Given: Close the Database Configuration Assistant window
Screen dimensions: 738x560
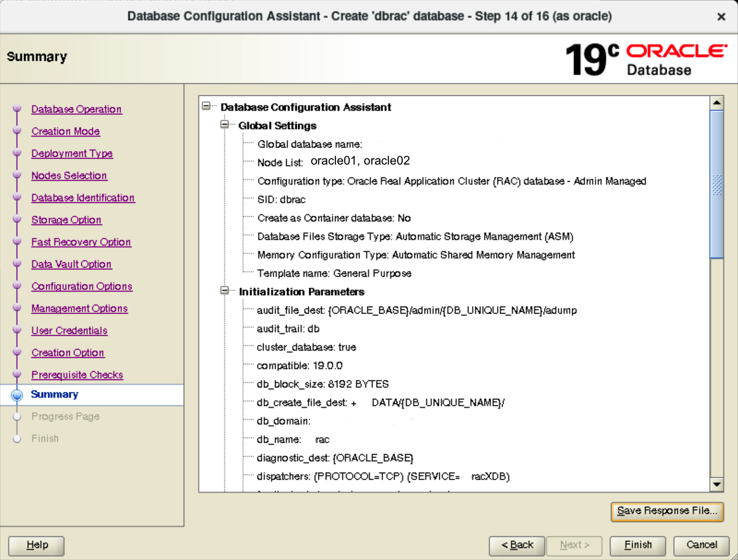Looking at the screenshot, I should (721, 17).
